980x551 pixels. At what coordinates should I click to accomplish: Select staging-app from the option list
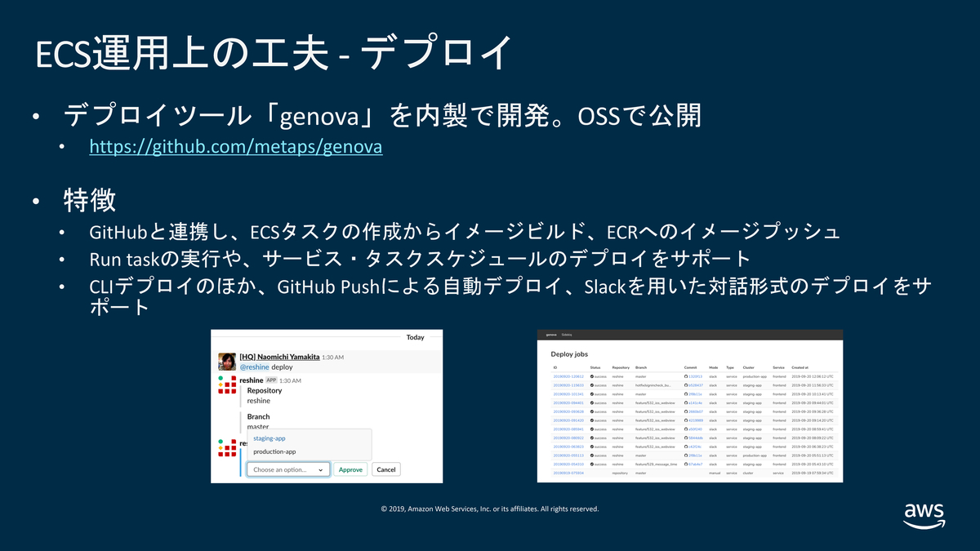(x=269, y=438)
